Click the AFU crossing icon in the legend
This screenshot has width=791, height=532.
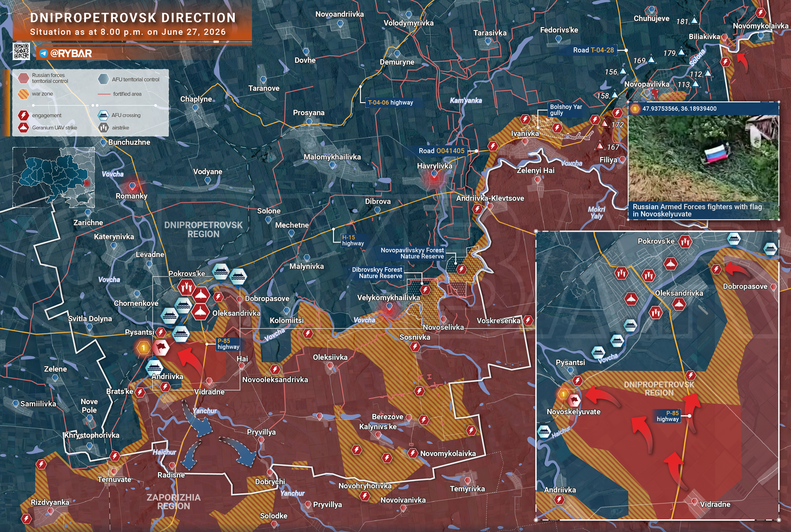pyautogui.click(x=103, y=115)
